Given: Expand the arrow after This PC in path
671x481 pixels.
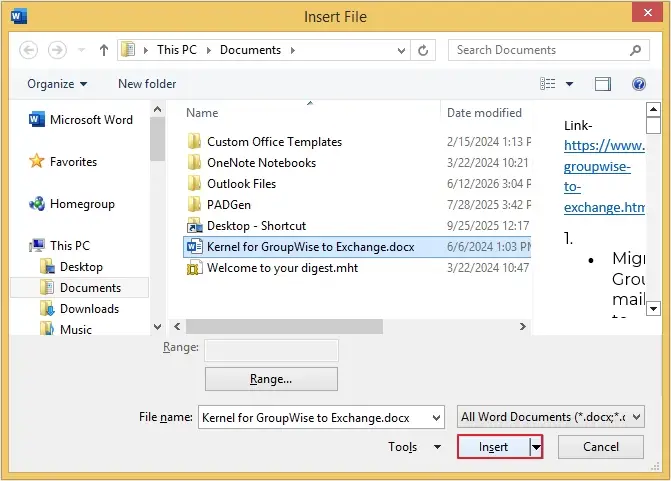Looking at the screenshot, I should (209, 50).
